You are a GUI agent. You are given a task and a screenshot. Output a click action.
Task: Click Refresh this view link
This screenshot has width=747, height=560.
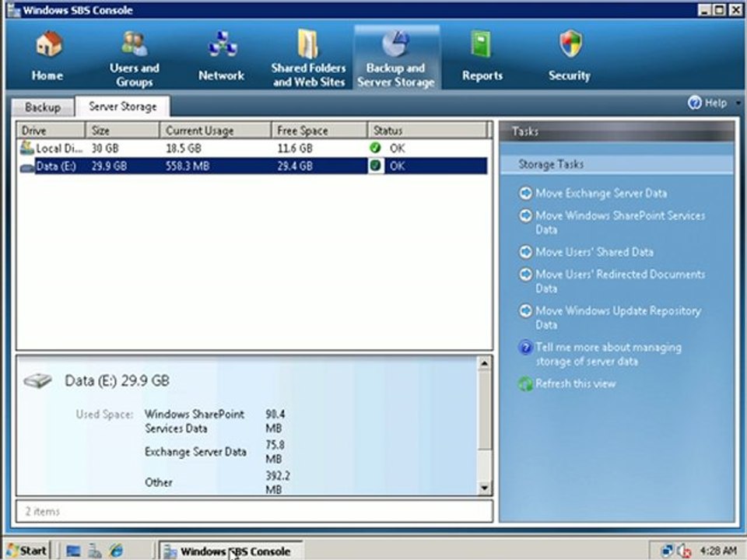click(x=576, y=383)
